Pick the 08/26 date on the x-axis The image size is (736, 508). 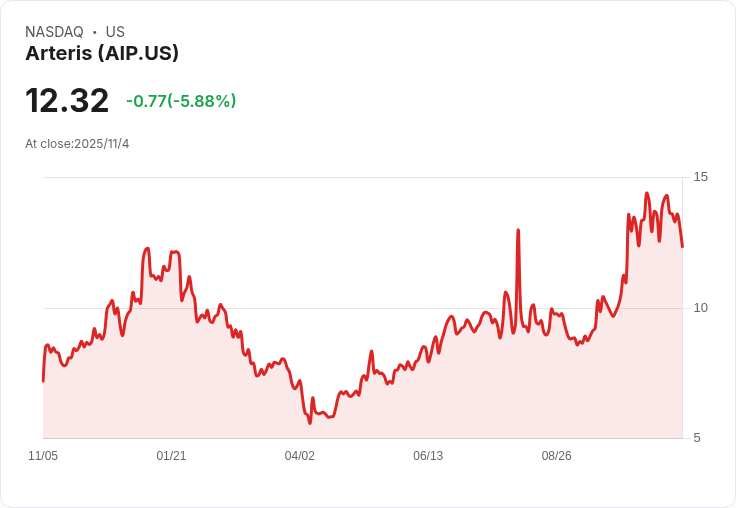[x=556, y=456]
